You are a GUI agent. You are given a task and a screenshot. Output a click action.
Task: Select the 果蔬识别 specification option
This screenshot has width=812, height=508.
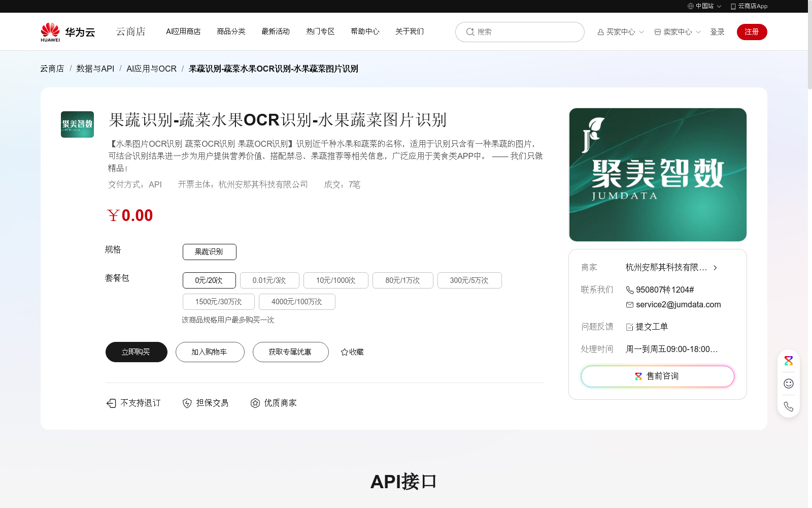pos(209,252)
